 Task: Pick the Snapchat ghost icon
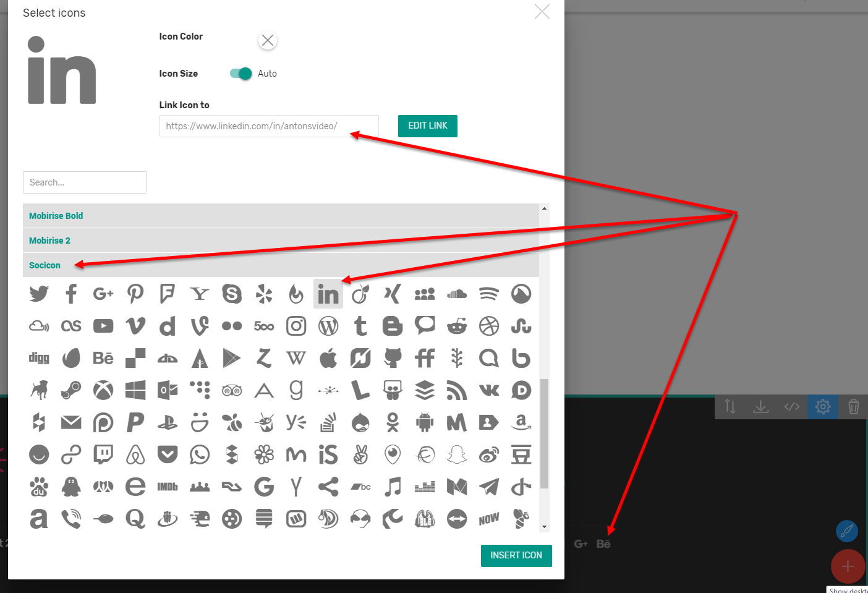(457, 454)
